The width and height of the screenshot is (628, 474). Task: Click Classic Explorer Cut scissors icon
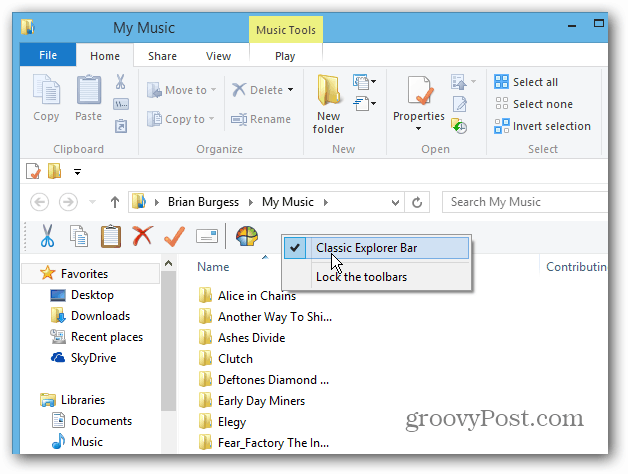click(x=47, y=236)
